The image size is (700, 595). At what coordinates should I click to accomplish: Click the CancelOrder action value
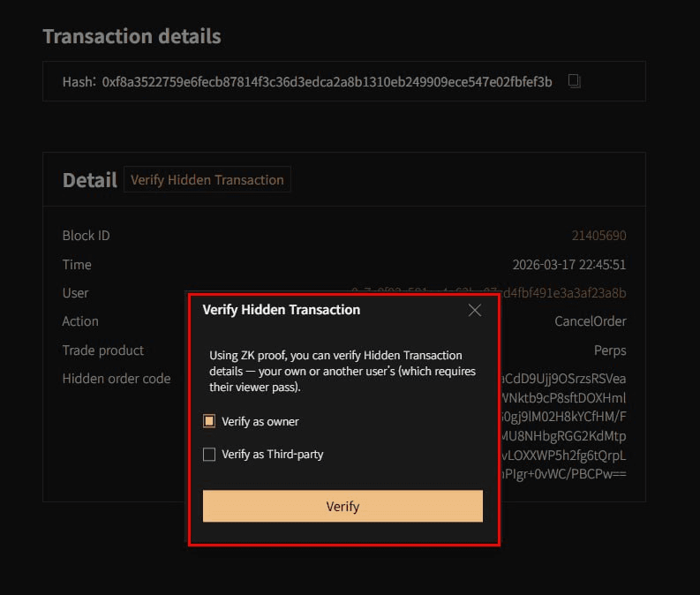pos(590,321)
